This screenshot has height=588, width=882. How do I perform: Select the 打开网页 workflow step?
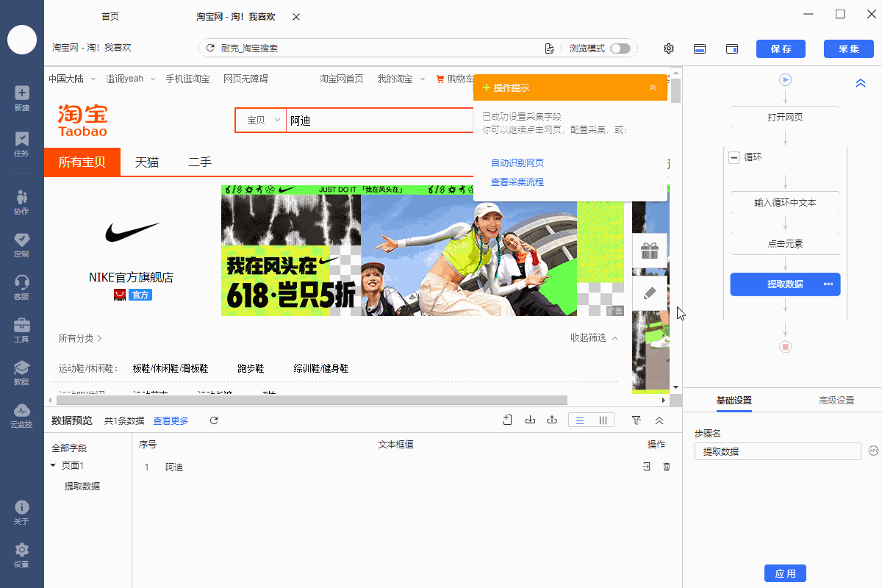[786, 117]
